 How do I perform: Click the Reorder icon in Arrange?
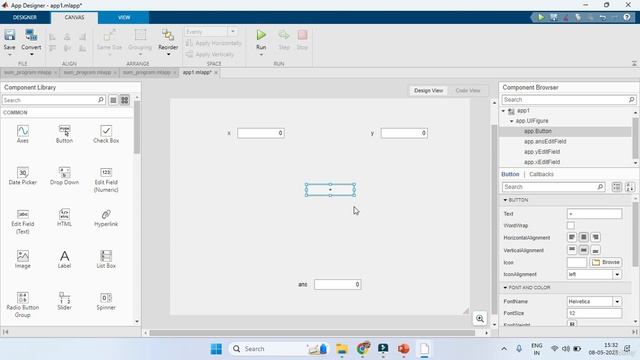pyautogui.click(x=168, y=35)
